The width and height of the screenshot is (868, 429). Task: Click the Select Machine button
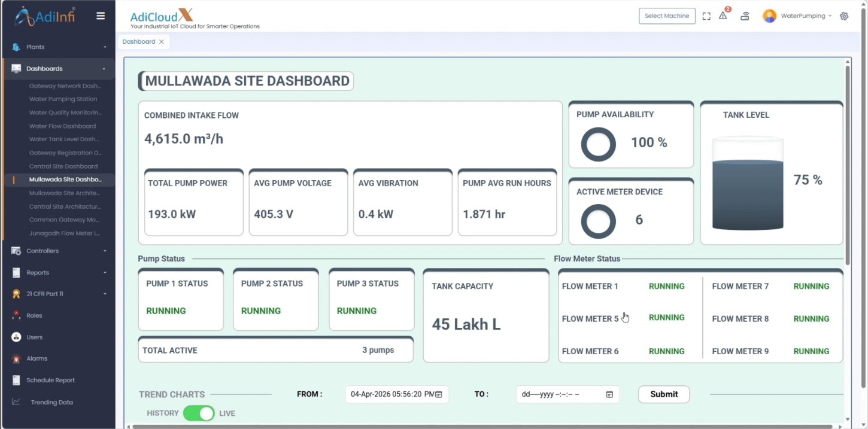pos(667,16)
